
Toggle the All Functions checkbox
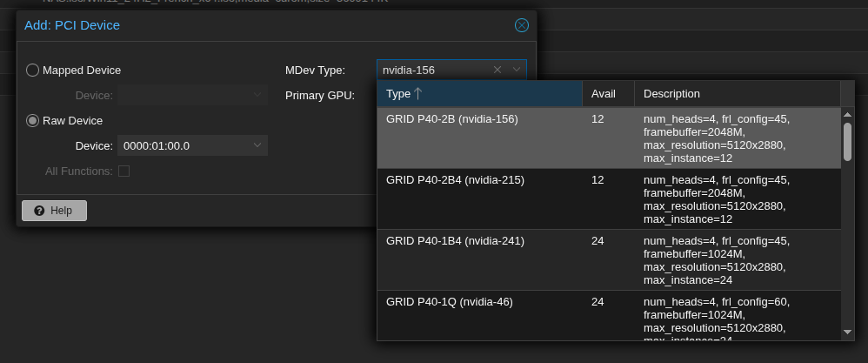pyautogui.click(x=124, y=171)
